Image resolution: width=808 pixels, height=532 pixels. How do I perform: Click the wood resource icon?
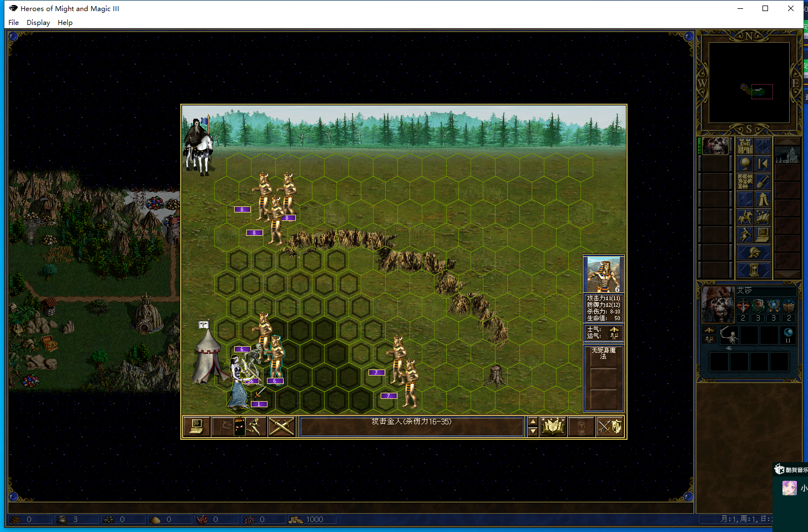coord(16,520)
